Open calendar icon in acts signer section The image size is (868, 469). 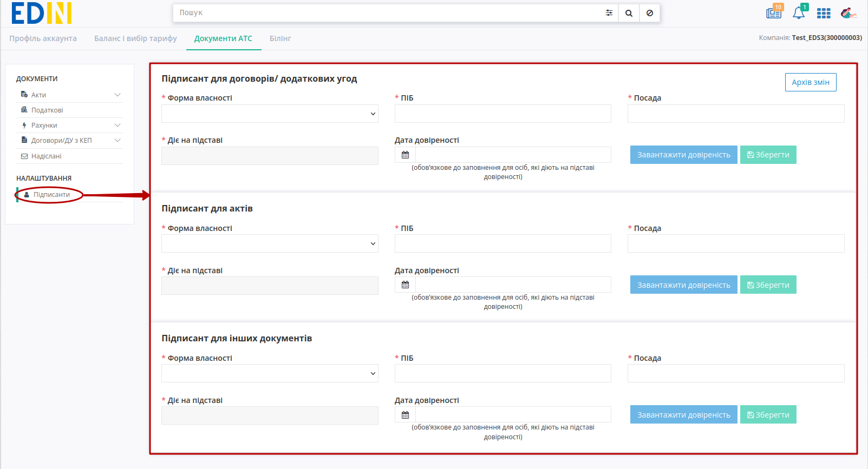[405, 285]
